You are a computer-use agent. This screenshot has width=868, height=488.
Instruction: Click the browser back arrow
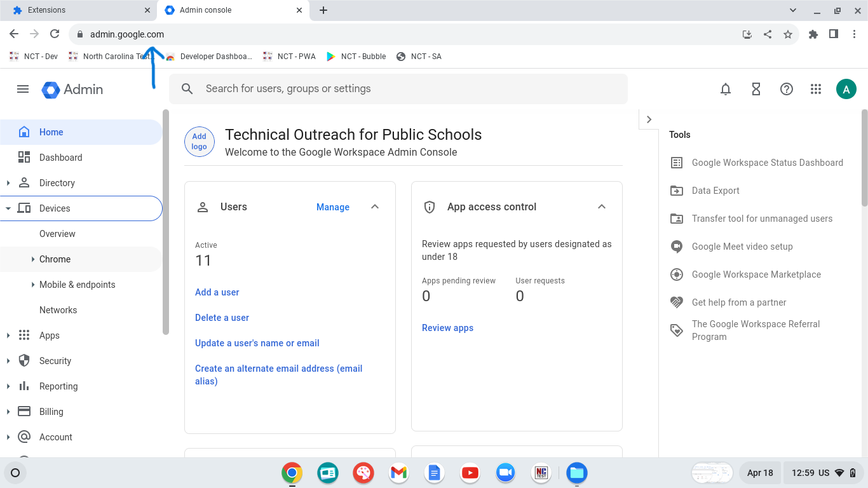14,34
